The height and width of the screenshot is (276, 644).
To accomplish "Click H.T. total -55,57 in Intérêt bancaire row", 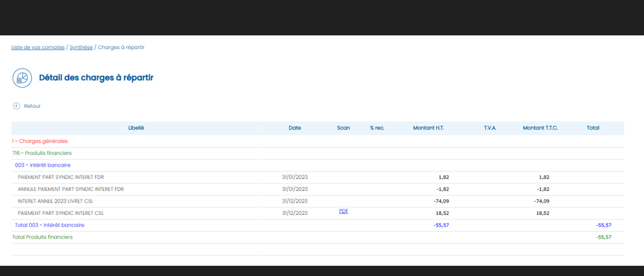I will [441, 225].
